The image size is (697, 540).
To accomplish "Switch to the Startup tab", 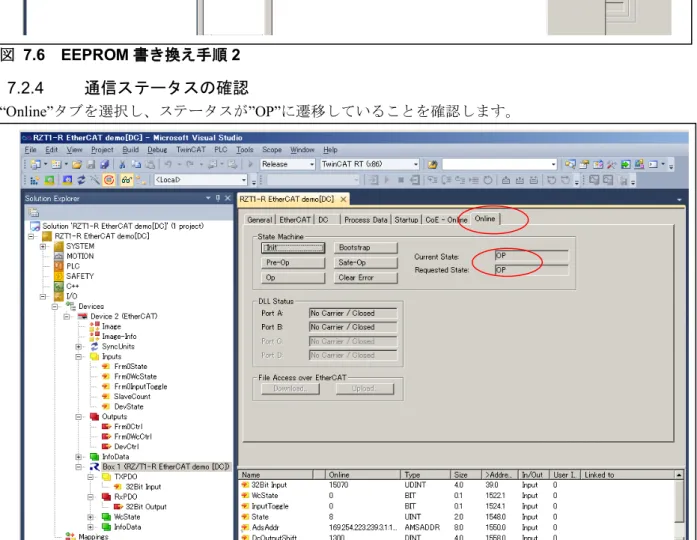I will (406, 220).
